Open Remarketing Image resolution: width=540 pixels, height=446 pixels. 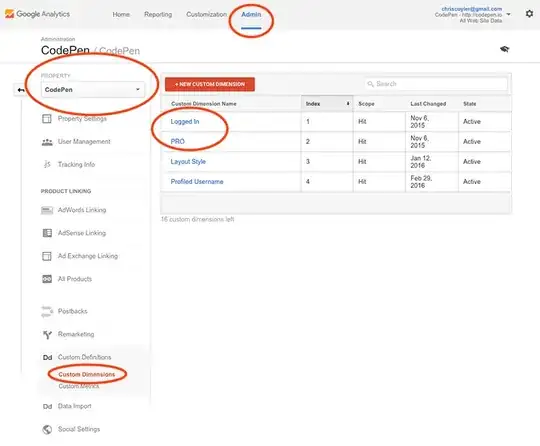click(76, 334)
